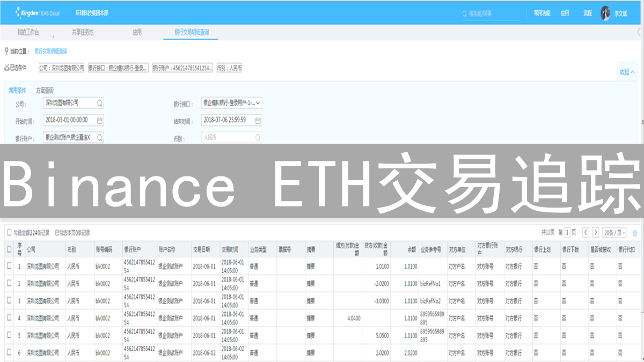Switch to 我的工作台 tab
Screen dimensions: 644x362
coord(28,32)
